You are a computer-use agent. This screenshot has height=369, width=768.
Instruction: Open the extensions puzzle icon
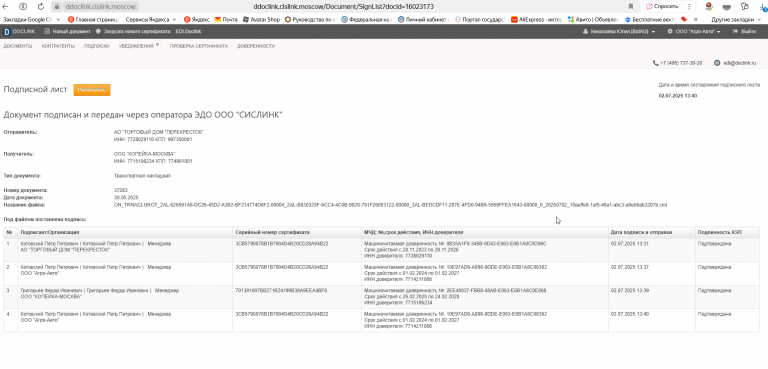[744, 6]
